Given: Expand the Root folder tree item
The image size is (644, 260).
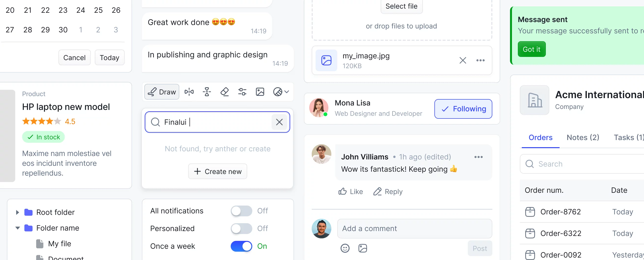Looking at the screenshot, I should 17,212.
